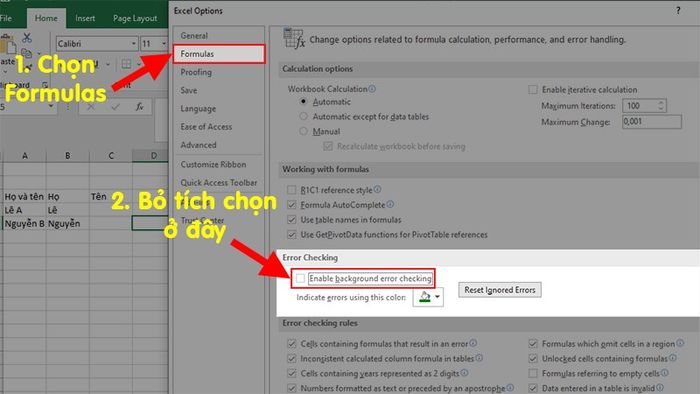The width and height of the screenshot is (700, 394).
Task: Open the font size 11 dropdown
Action: click(x=163, y=44)
